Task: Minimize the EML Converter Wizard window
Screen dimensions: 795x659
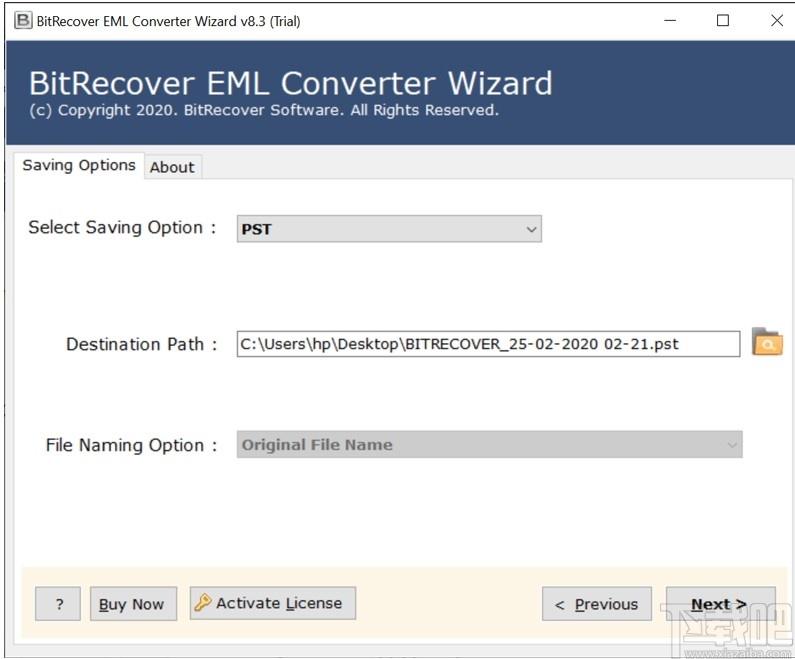Action: point(670,21)
